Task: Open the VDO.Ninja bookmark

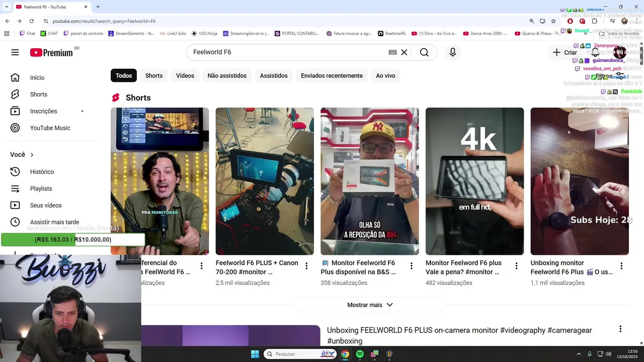Action: (204, 34)
